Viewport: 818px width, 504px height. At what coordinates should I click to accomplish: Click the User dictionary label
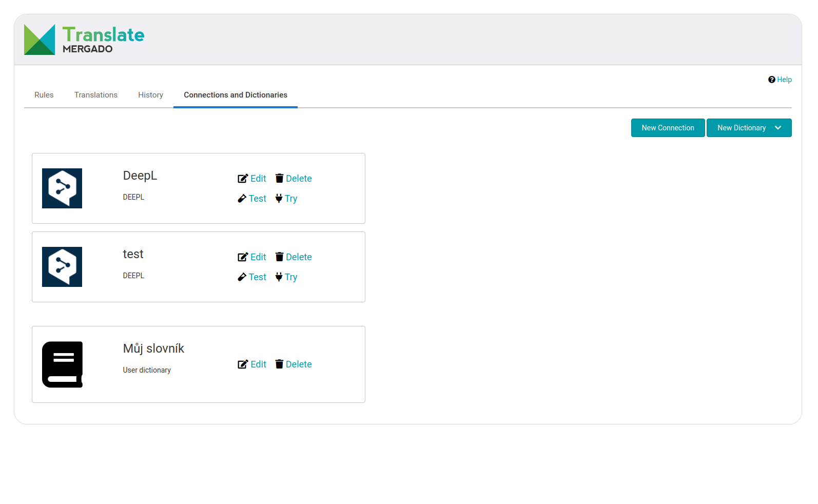click(x=147, y=370)
